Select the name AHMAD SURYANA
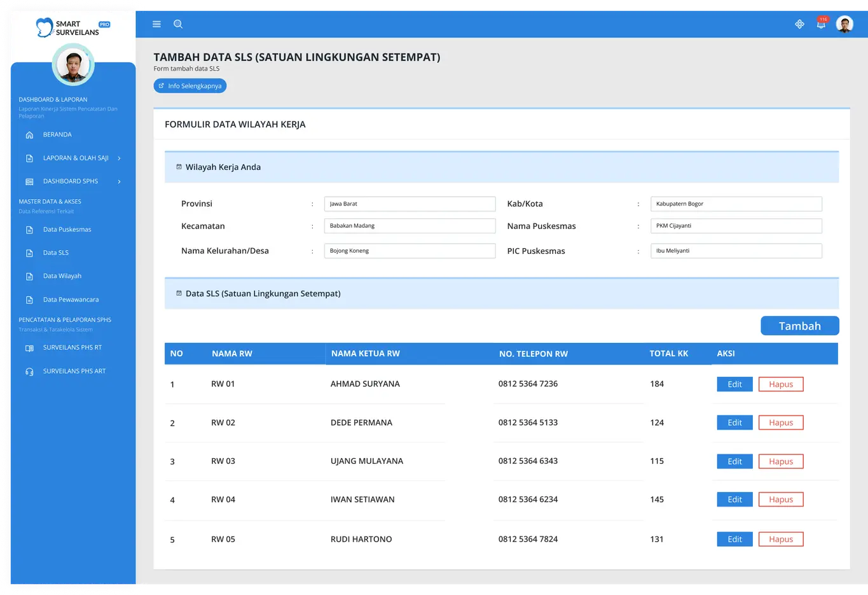This screenshot has height=595, width=868. 365,384
